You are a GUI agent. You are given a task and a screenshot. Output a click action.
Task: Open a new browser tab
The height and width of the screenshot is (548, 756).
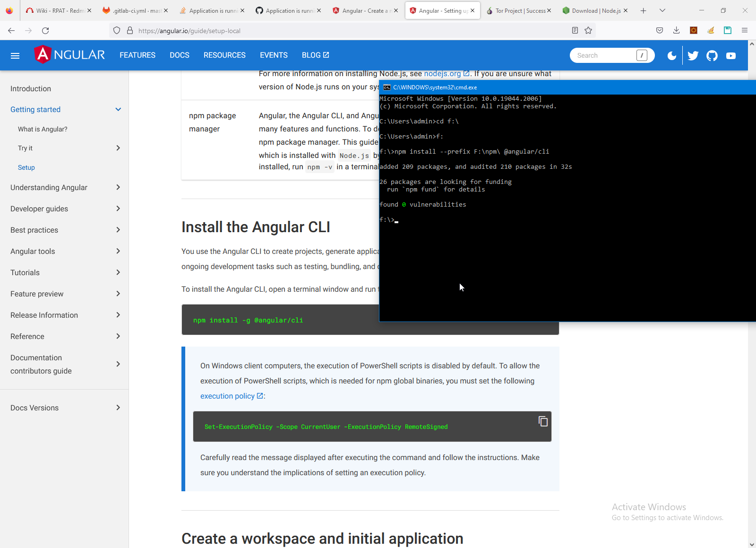643,11
